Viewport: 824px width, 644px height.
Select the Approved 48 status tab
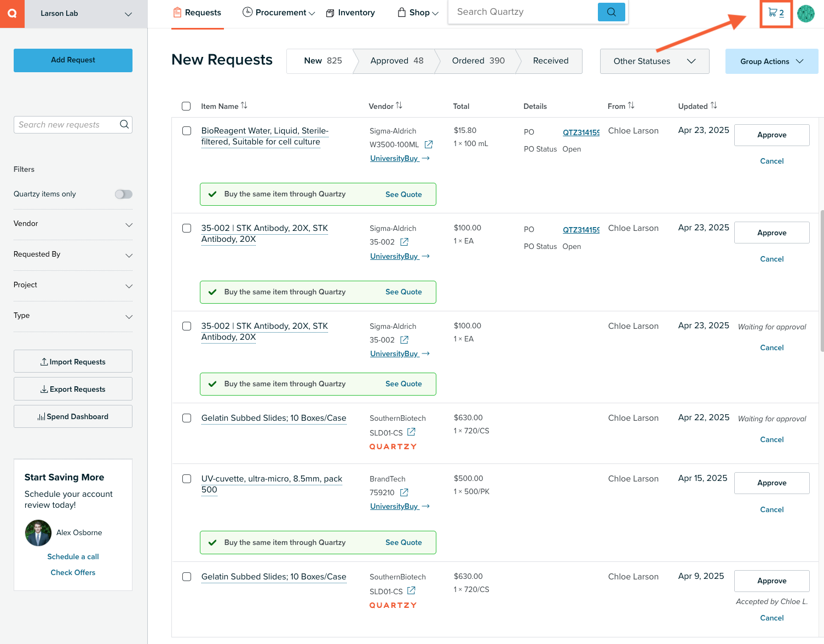coord(397,61)
